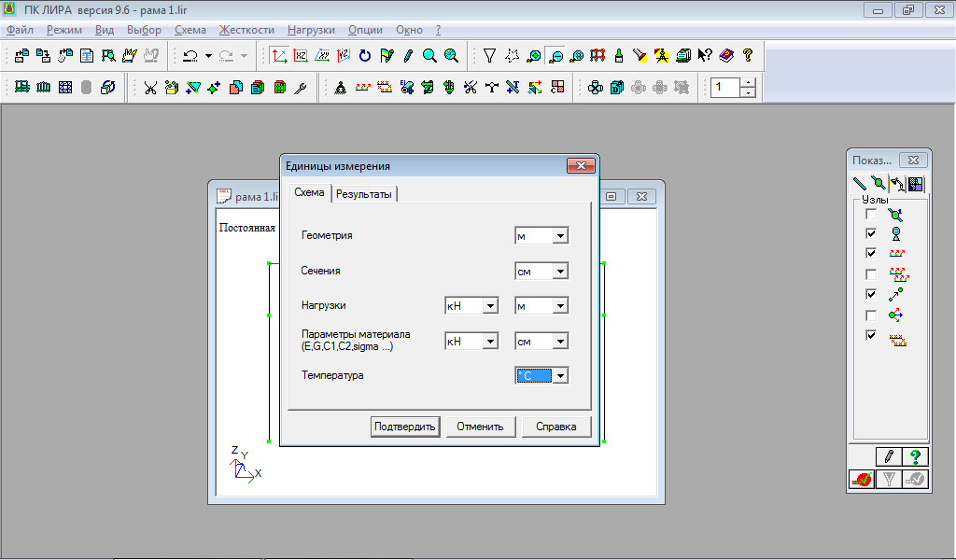Click the Undo arrow icon in toolbar
This screenshot has width=956, height=560.
pos(190,56)
